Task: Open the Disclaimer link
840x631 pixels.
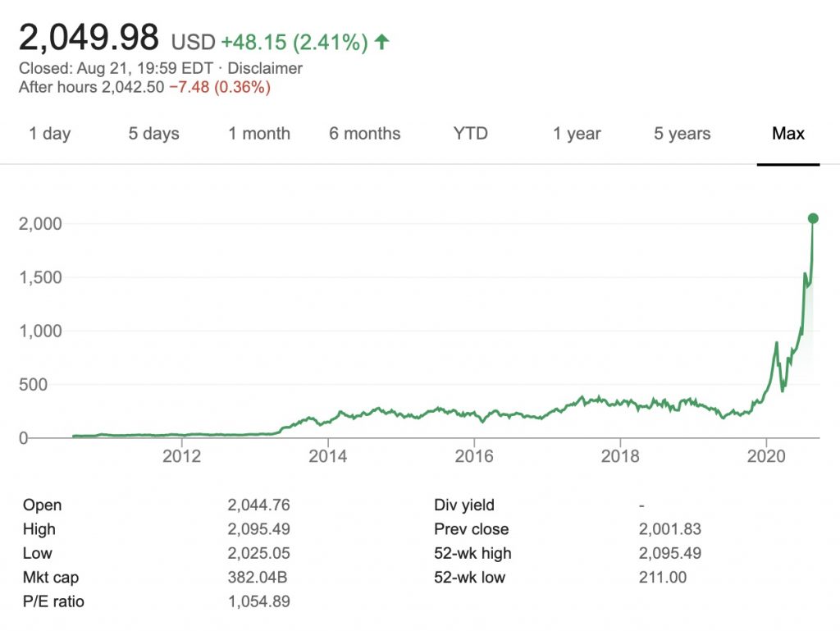Action: click(265, 68)
